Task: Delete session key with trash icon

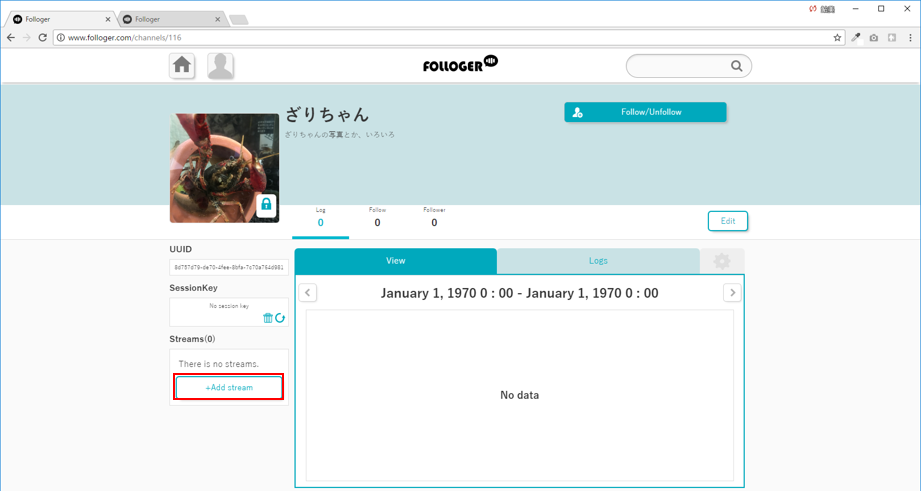Action: 268,318
